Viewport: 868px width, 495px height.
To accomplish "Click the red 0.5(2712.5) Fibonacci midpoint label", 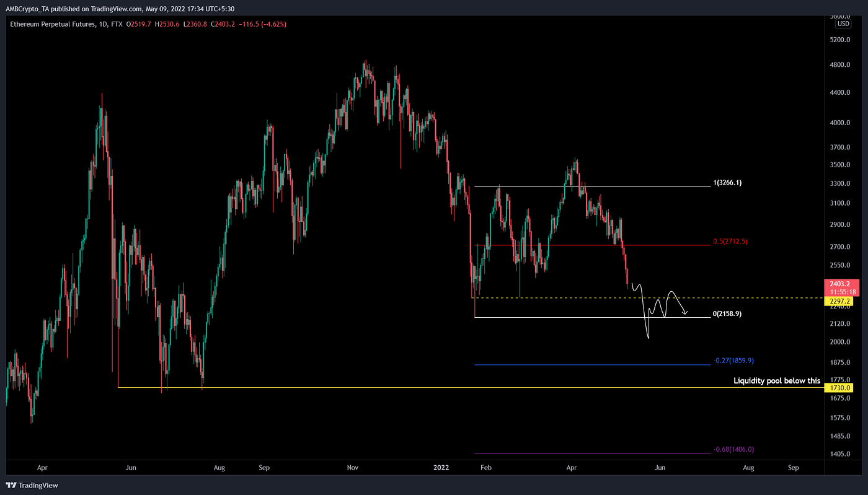I will click(x=730, y=242).
